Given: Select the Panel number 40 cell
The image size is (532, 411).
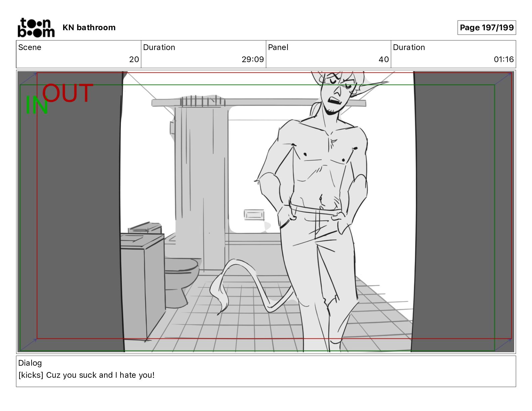Looking at the screenshot, I should [x=328, y=54].
